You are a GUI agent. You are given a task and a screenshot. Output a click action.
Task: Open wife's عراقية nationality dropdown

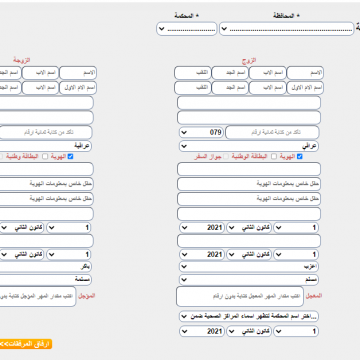46,146
